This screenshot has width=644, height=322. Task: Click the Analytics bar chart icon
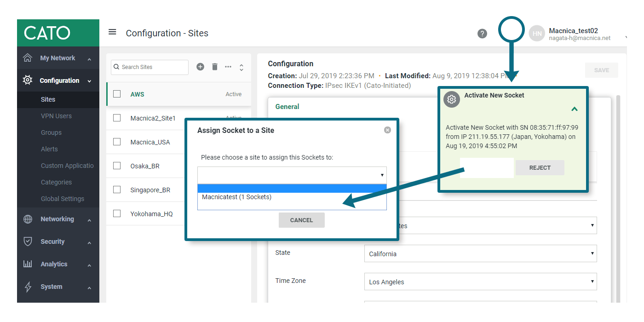point(28,264)
